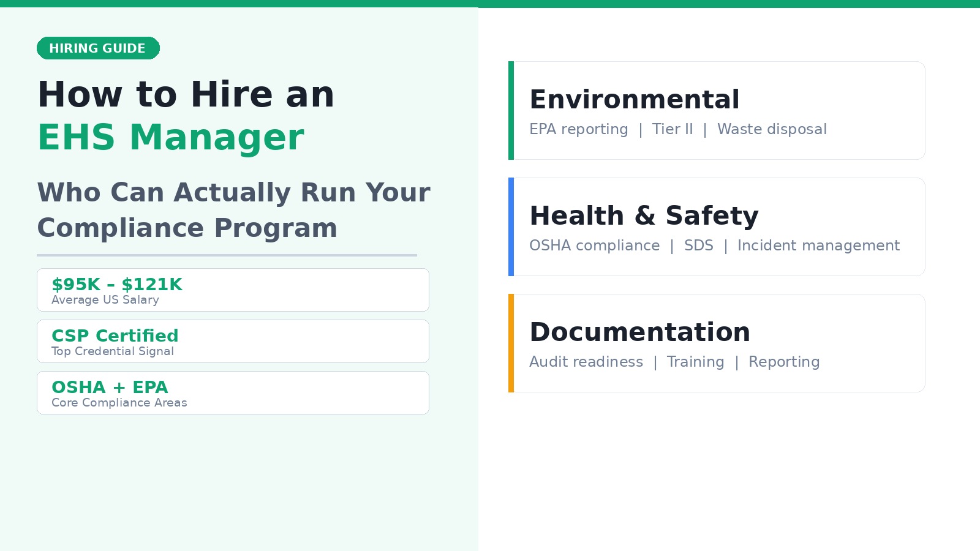This screenshot has height=551, width=980.
Task: Select 'Training' in Documentation card
Action: click(696, 362)
